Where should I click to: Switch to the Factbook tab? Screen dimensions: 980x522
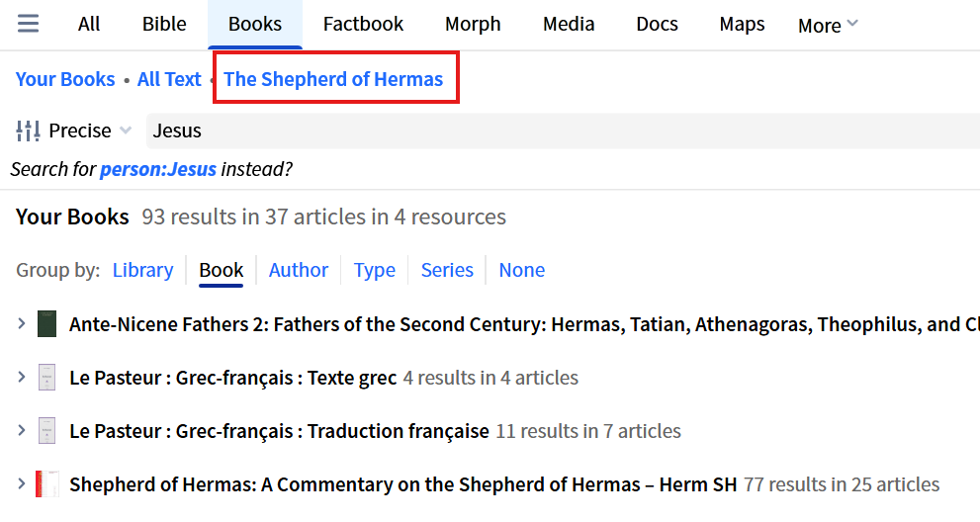[363, 24]
